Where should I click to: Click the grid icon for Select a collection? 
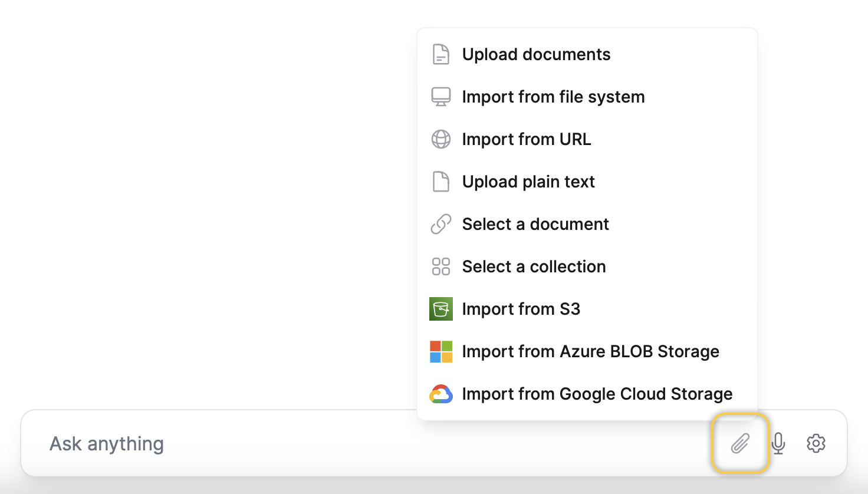coord(441,266)
